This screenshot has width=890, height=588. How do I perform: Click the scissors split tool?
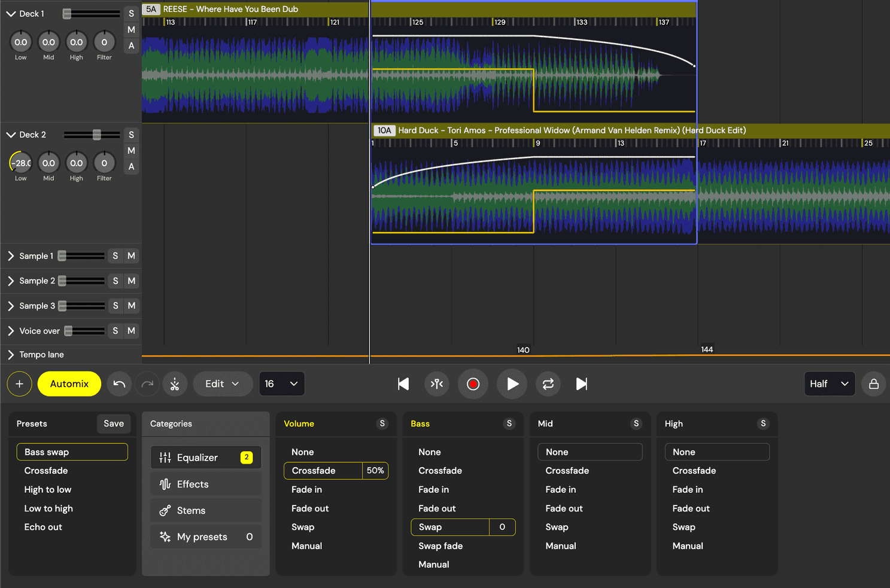click(175, 384)
